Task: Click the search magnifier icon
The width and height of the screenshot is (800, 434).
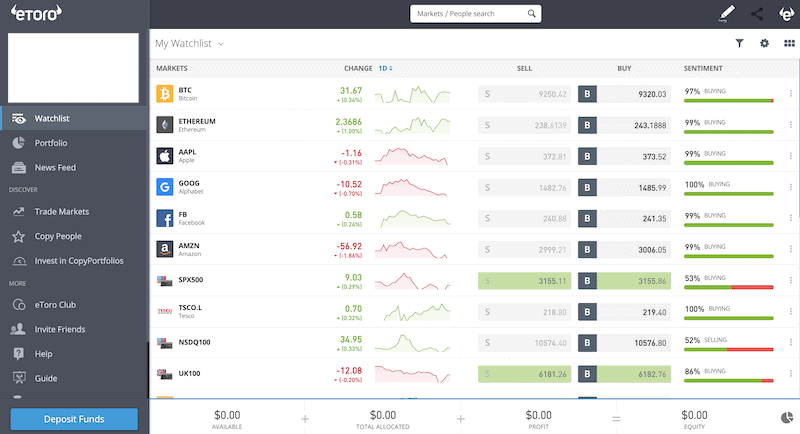Action: click(531, 14)
